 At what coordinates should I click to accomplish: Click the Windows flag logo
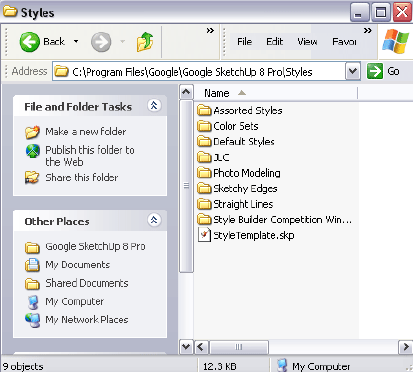coord(395,42)
